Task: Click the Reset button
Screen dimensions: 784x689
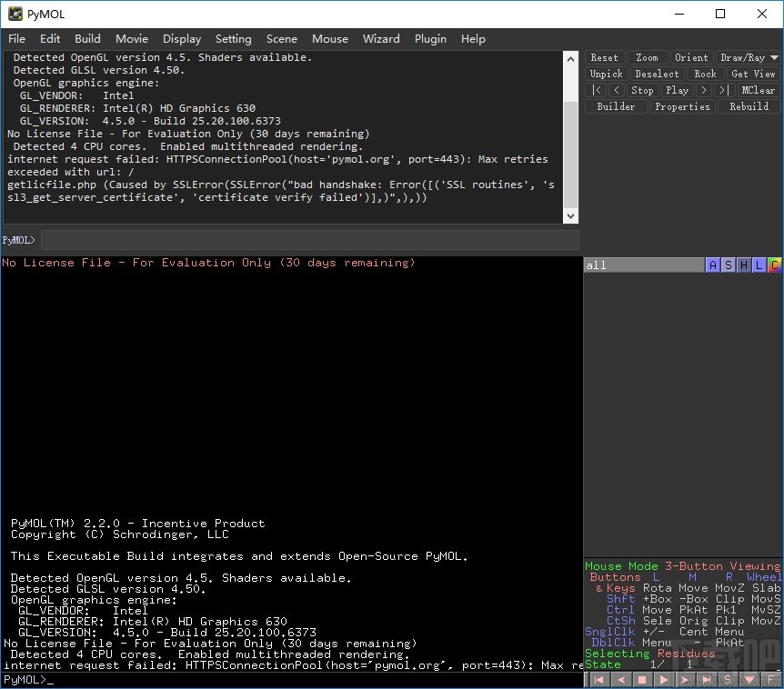Action: point(605,57)
